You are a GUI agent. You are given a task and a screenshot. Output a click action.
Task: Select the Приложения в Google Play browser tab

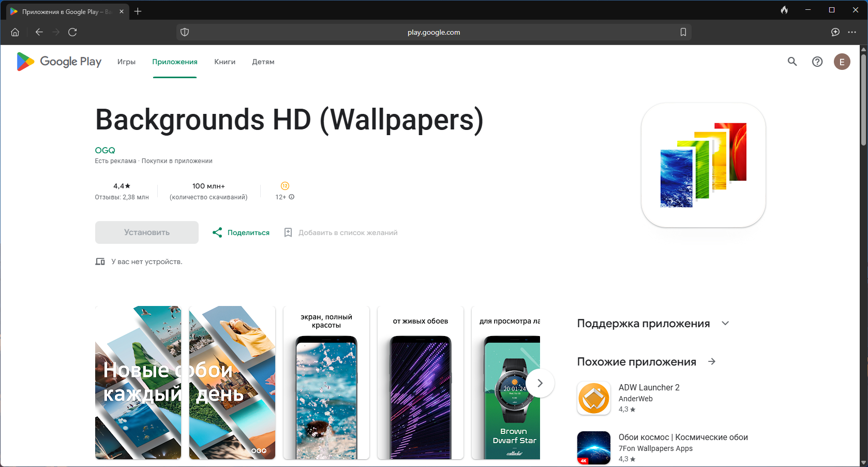point(67,11)
